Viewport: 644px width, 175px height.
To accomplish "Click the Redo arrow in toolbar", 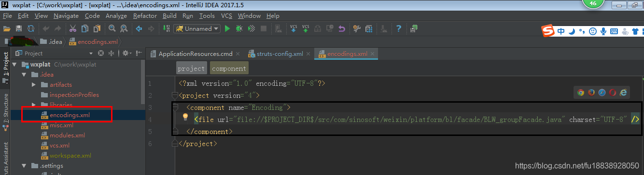I will (58, 28).
